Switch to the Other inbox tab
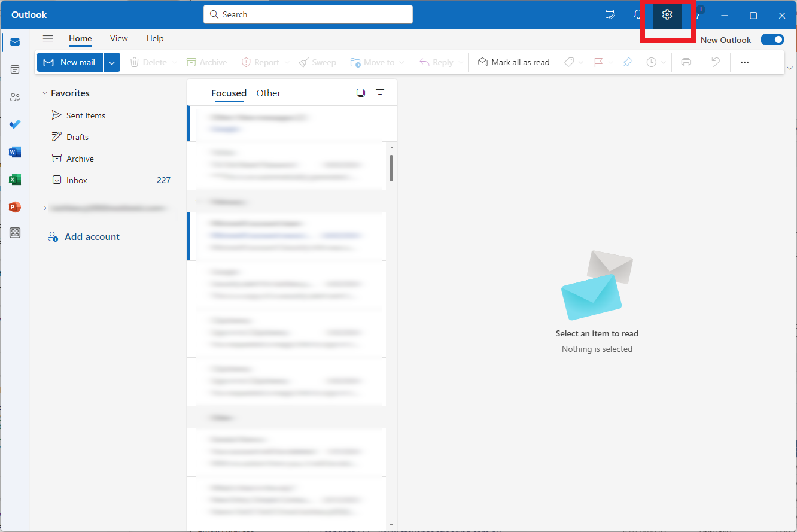The height and width of the screenshot is (532, 797). [x=268, y=93]
